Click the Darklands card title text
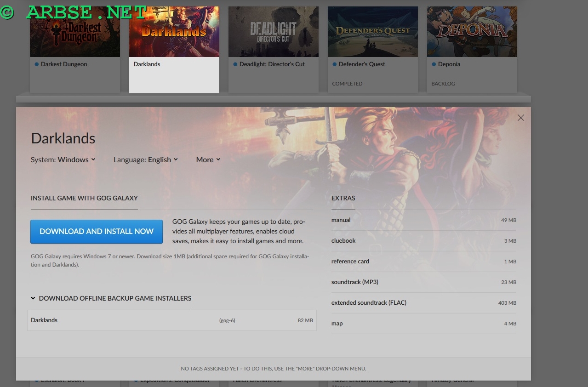This screenshot has height=387, width=588. [147, 64]
